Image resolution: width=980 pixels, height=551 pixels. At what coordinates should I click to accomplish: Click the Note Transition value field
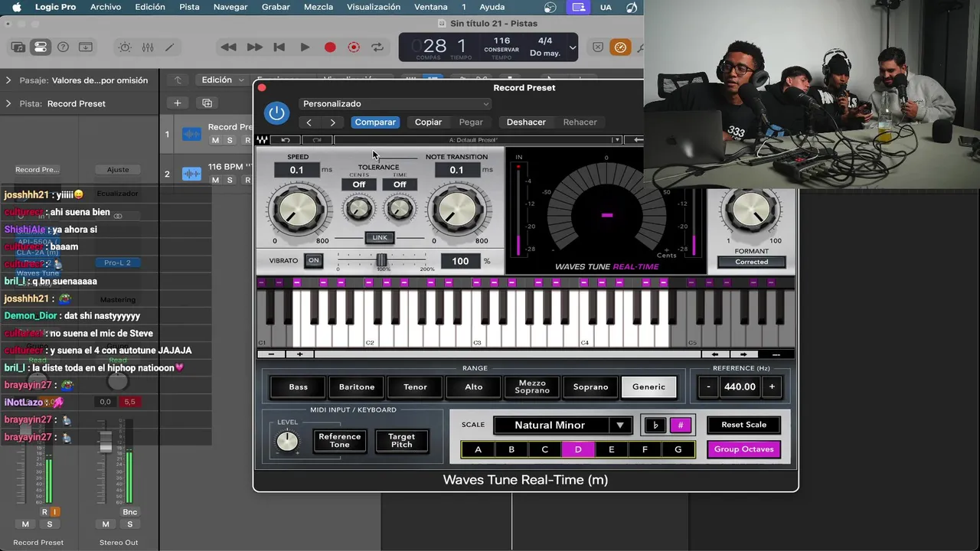point(457,170)
